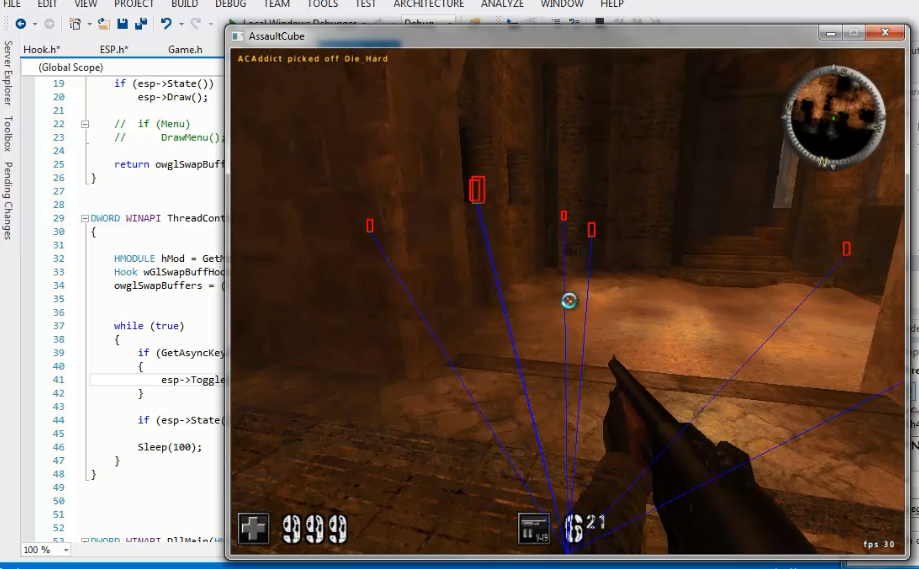Image resolution: width=919 pixels, height=569 pixels.
Task: Open the VIEW menu
Action: tap(86, 4)
